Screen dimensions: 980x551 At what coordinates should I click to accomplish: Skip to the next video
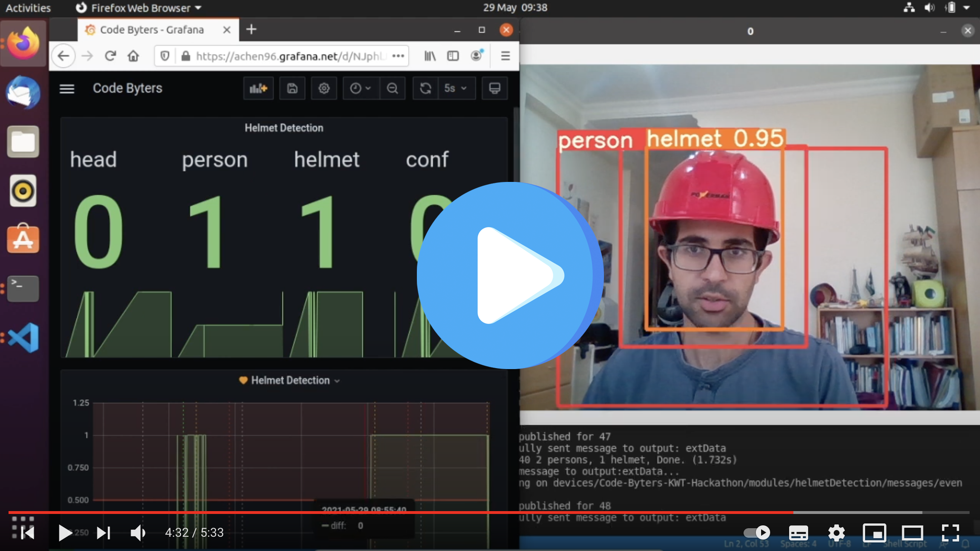104,533
